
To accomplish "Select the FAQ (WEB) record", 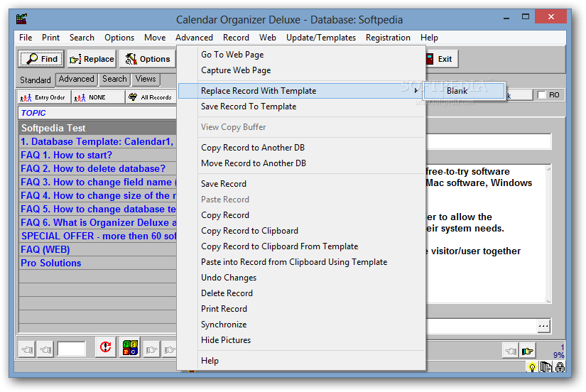I will pos(97,250).
